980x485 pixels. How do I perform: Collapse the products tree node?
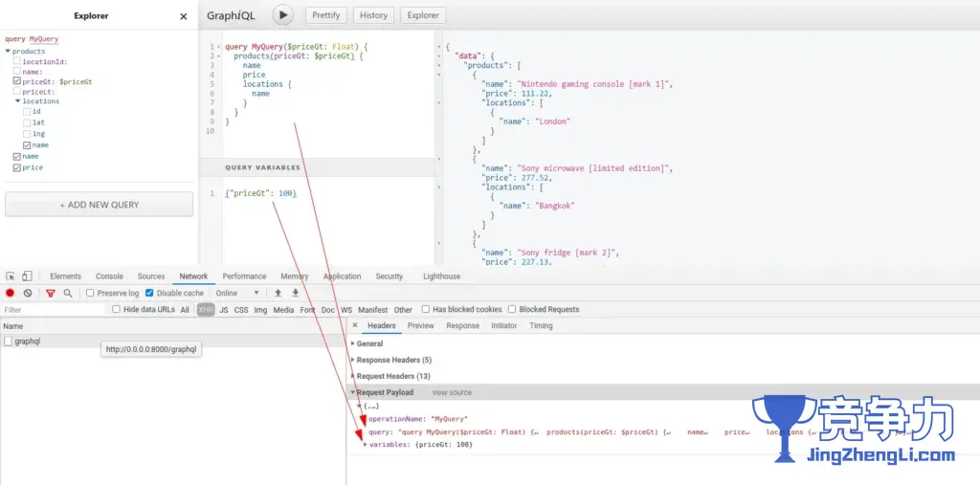(x=8, y=52)
